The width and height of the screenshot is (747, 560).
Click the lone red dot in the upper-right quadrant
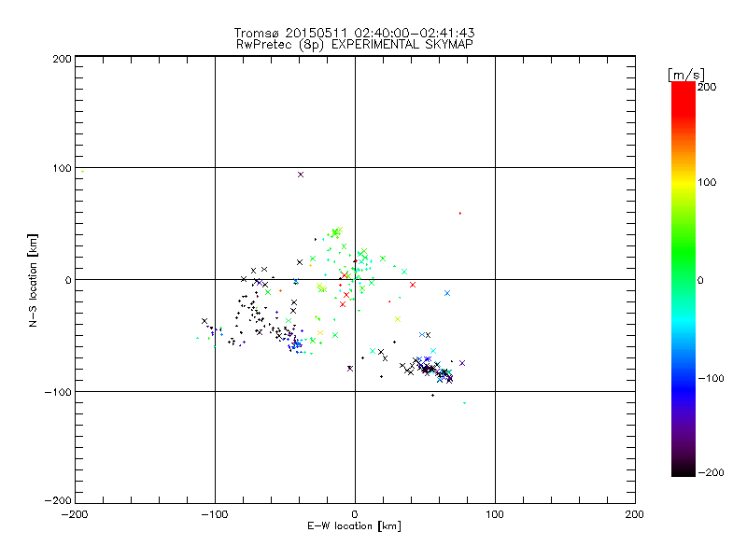(459, 214)
